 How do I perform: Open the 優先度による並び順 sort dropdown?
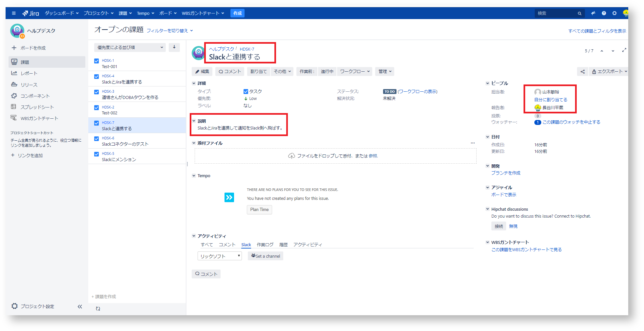pyautogui.click(x=130, y=47)
